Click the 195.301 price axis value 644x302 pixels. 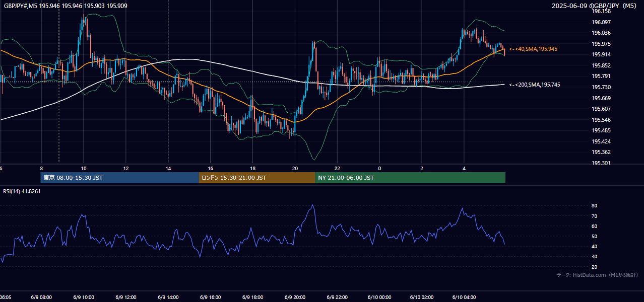coord(601,163)
